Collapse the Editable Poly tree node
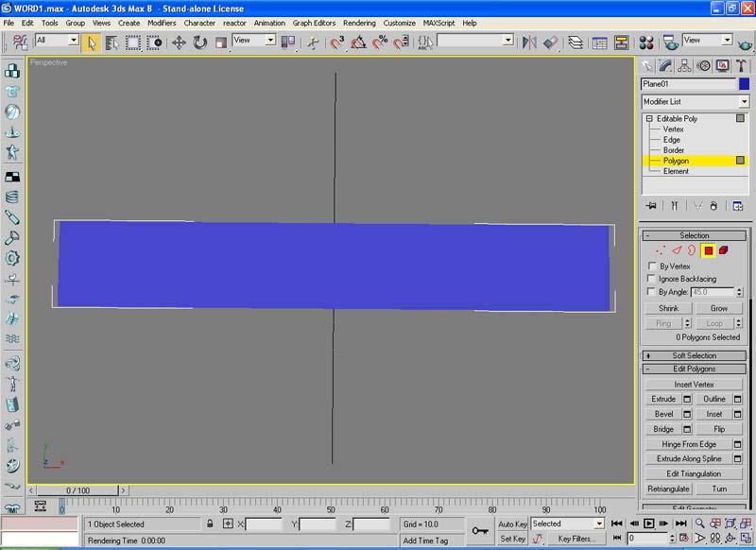The height and width of the screenshot is (550, 756). coord(649,118)
